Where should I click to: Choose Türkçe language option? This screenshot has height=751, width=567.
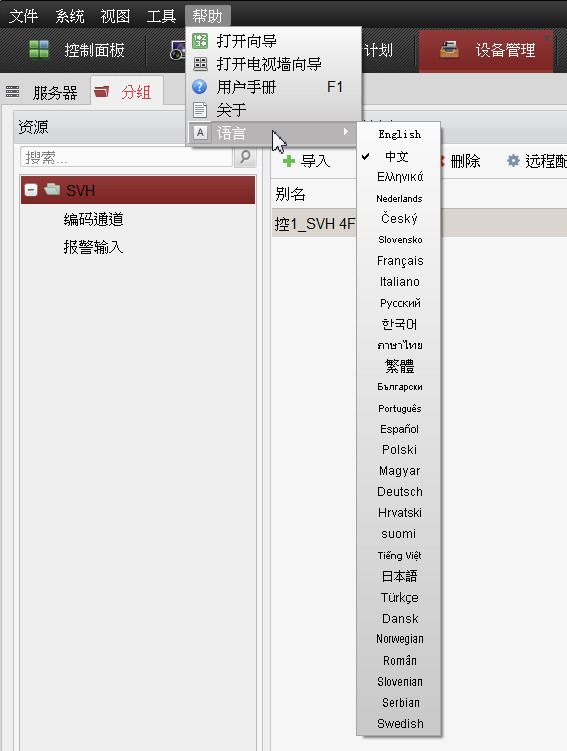tap(398, 597)
